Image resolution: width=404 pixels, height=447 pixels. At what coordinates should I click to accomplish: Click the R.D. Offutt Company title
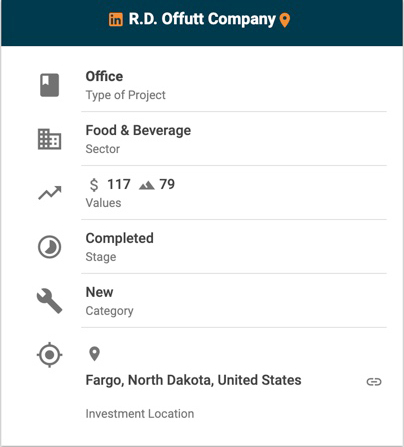click(x=202, y=19)
